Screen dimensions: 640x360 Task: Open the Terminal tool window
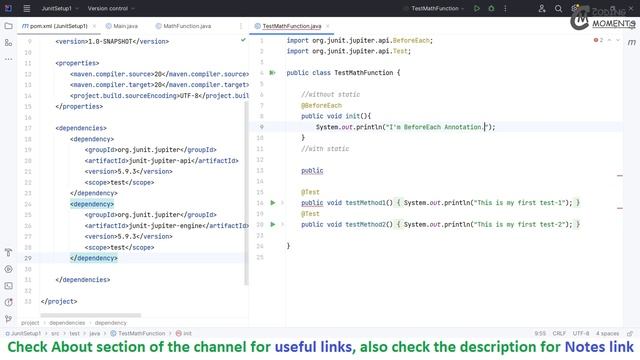[8, 286]
